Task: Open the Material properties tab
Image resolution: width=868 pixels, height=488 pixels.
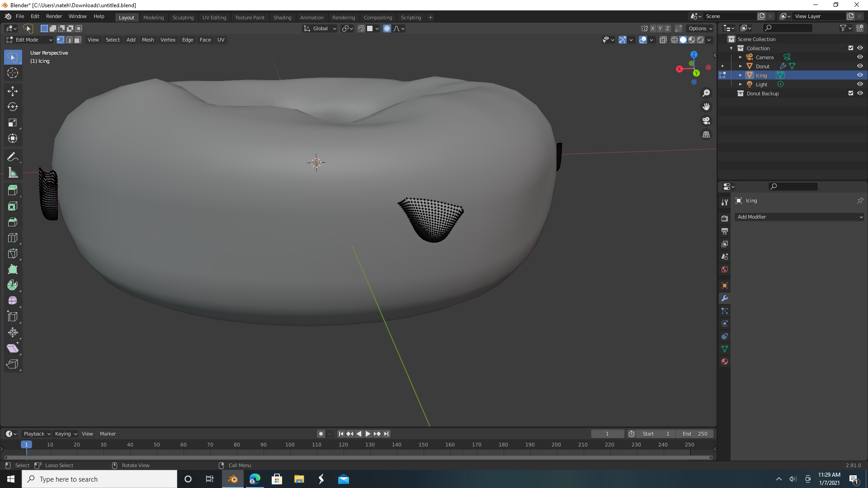Action: (725, 362)
